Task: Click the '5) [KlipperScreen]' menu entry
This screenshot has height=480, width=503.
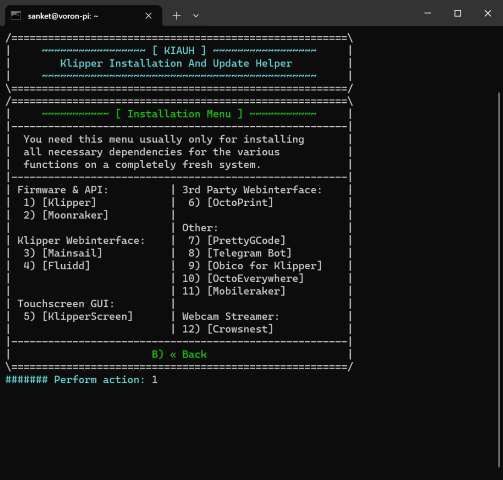Action: (x=78, y=316)
